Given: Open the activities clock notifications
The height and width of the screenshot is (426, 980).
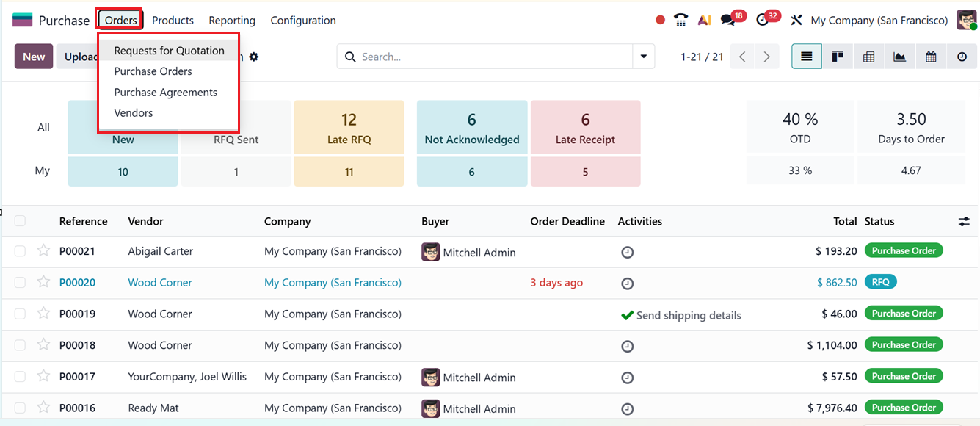Looking at the screenshot, I should [763, 18].
